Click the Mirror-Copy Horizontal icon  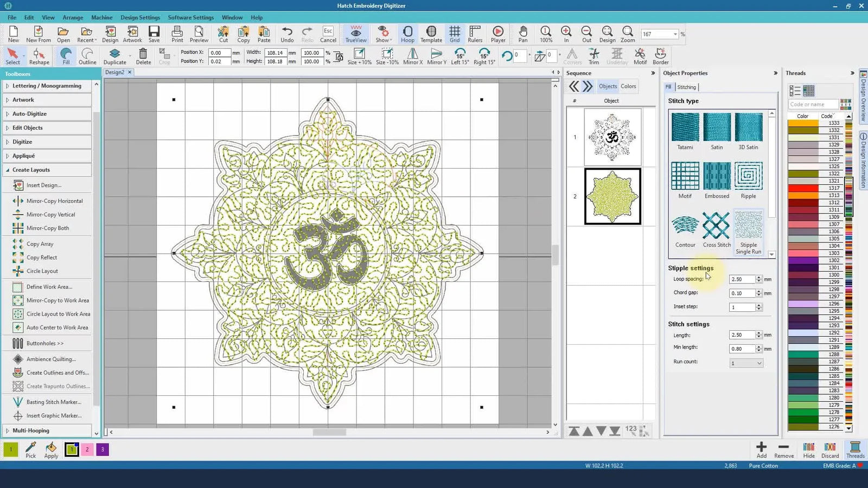coord(17,201)
